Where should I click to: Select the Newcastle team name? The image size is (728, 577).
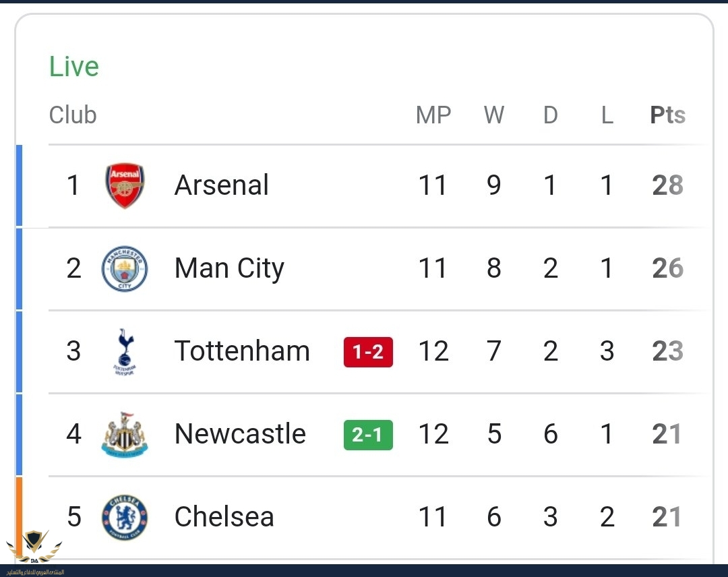pyautogui.click(x=240, y=434)
